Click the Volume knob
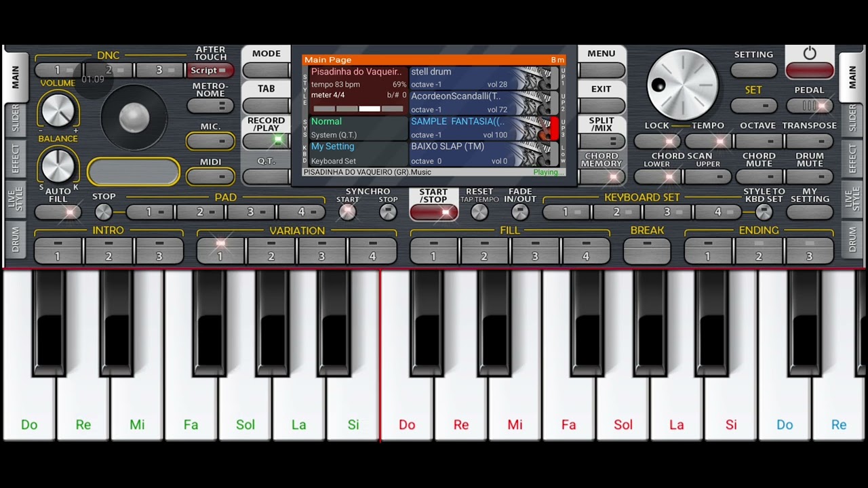 point(58,110)
